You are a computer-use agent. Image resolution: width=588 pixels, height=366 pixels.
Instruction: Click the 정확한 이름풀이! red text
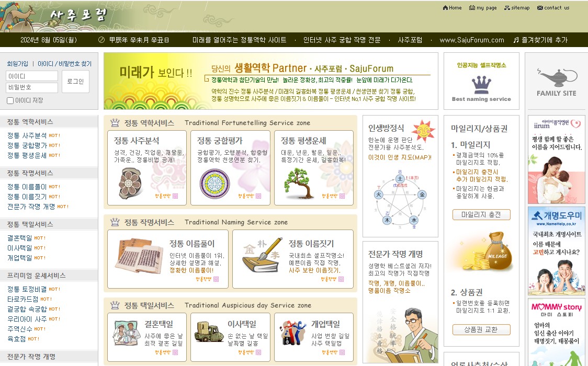(x=191, y=270)
